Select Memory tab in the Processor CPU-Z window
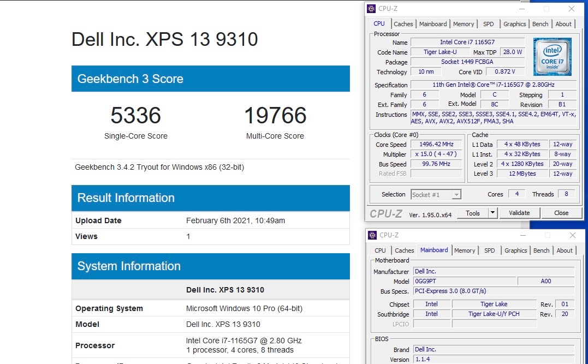 pos(464,24)
